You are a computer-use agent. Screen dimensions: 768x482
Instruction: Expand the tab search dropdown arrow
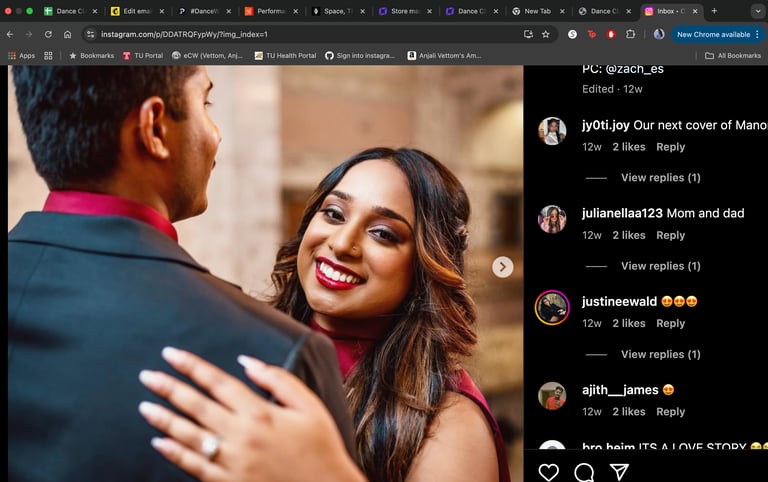(x=758, y=11)
